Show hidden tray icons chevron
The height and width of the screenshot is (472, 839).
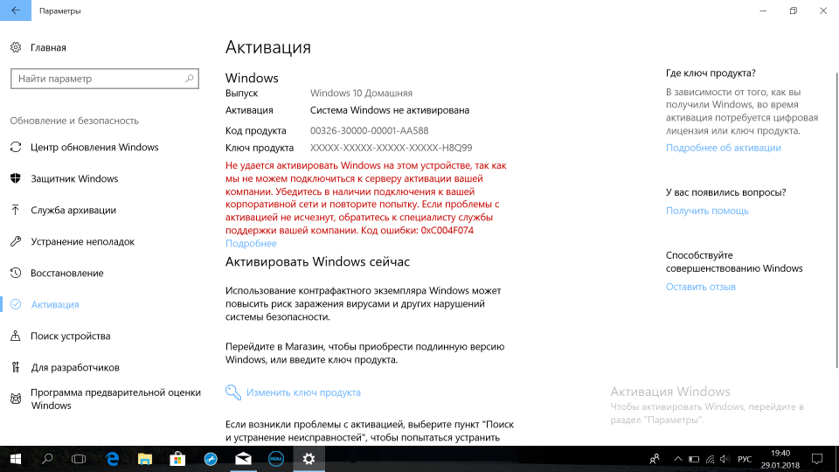coord(678,459)
